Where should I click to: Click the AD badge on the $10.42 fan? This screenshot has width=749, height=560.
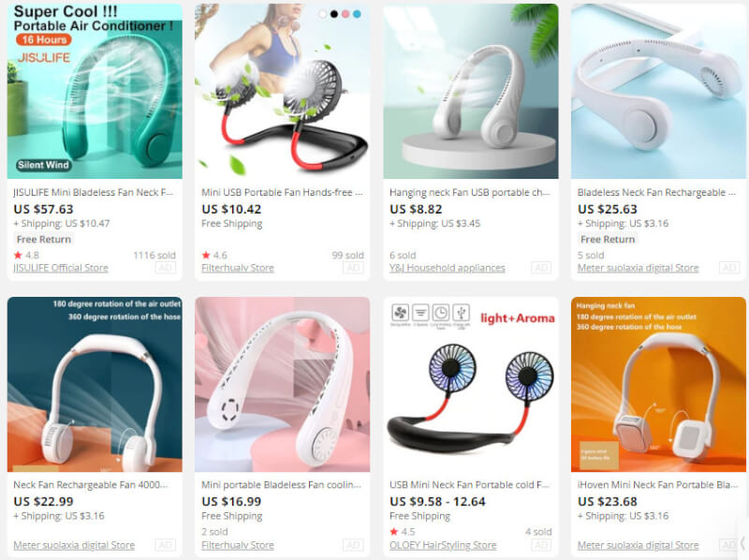(353, 268)
